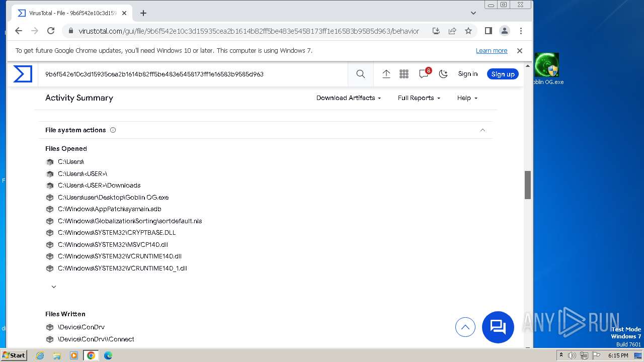Click the sortdefault.nls path entry

130,221
